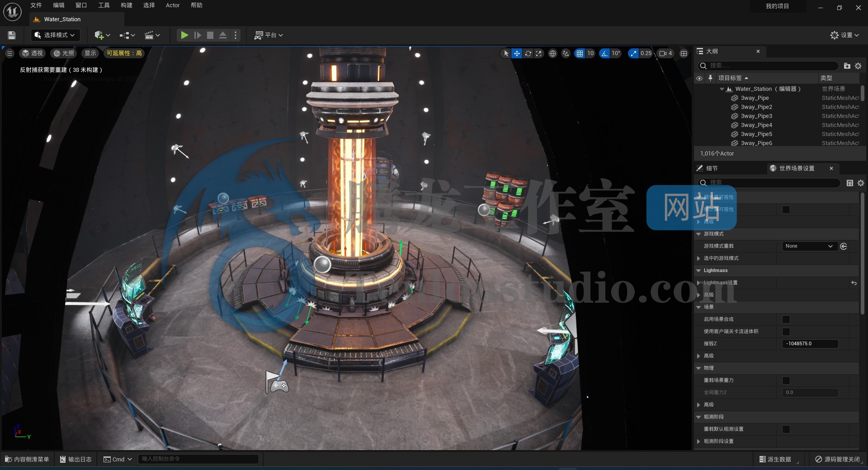Collapse the Water_Station world tree node
The image size is (868, 470).
click(722, 89)
